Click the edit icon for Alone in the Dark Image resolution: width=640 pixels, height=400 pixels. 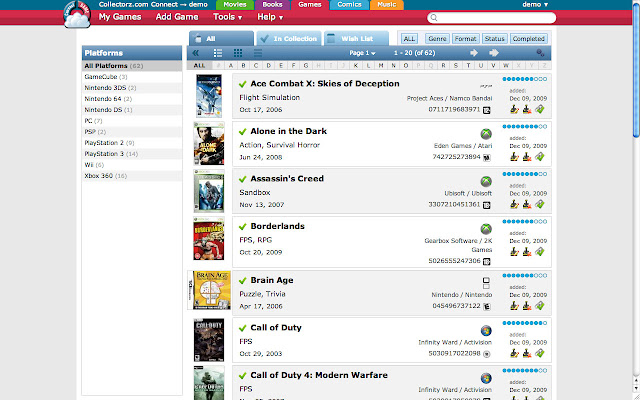[x=514, y=157]
